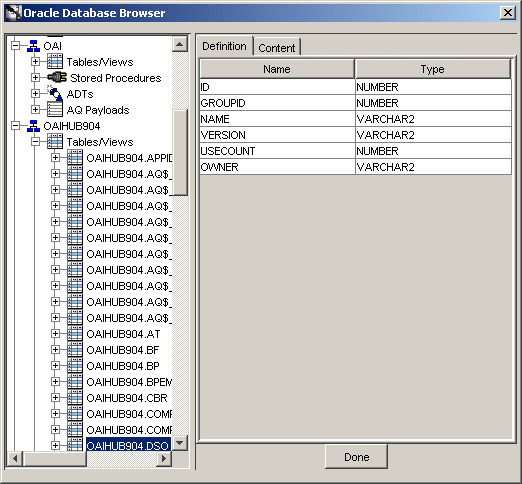The image size is (522, 484).
Task: Expand the OAIHUB904.BF table node
Action: coord(55,349)
